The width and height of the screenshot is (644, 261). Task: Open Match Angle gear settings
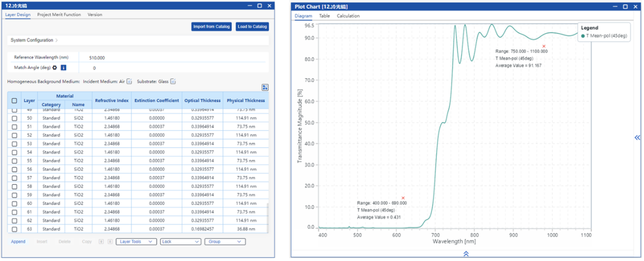point(55,67)
